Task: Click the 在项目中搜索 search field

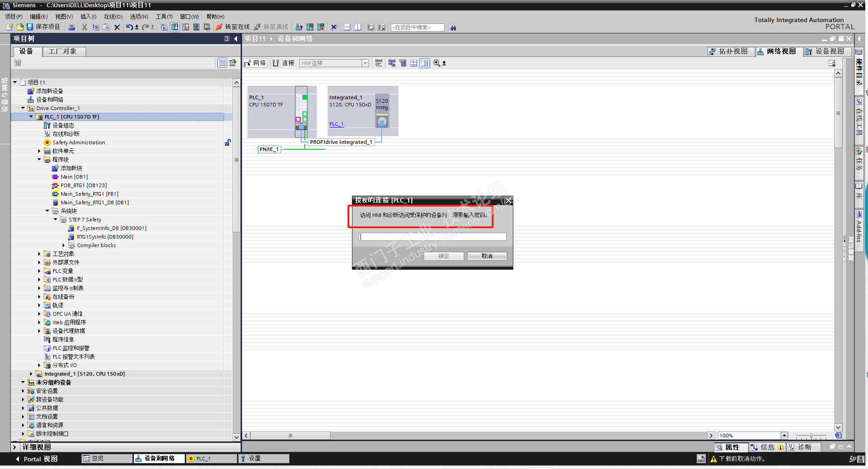Action: (x=417, y=28)
